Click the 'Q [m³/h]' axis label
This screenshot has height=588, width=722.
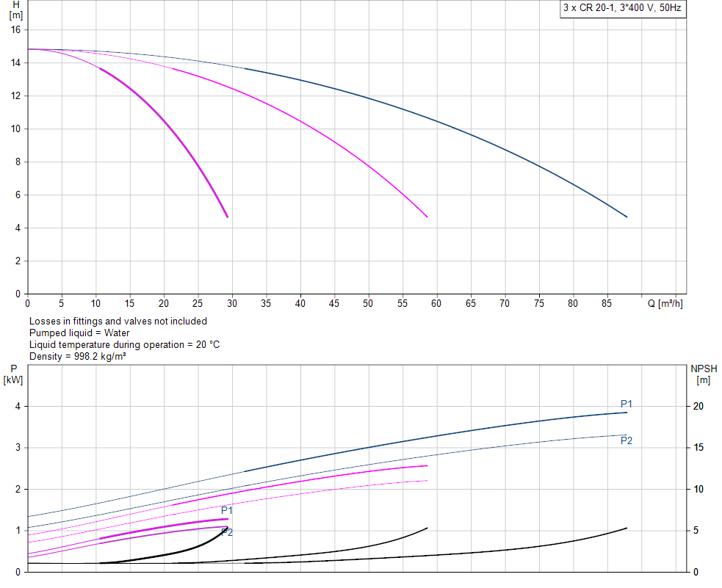tap(665, 304)
